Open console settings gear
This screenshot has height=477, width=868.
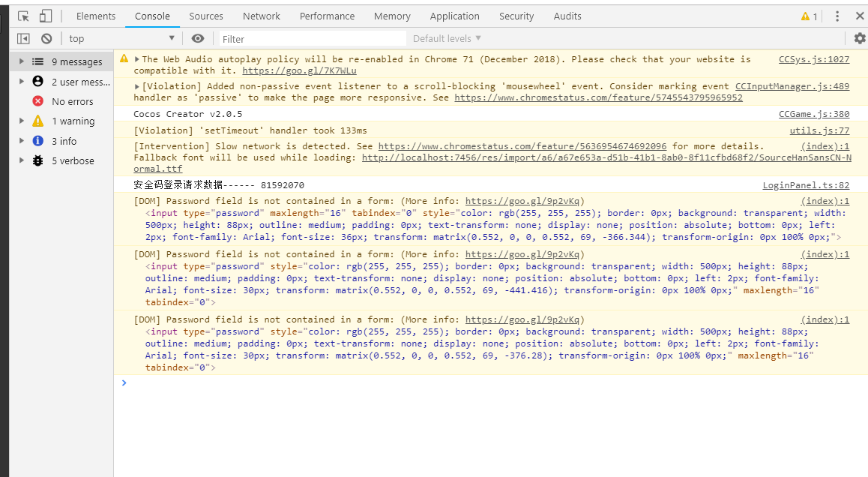(x=860, y=38)
